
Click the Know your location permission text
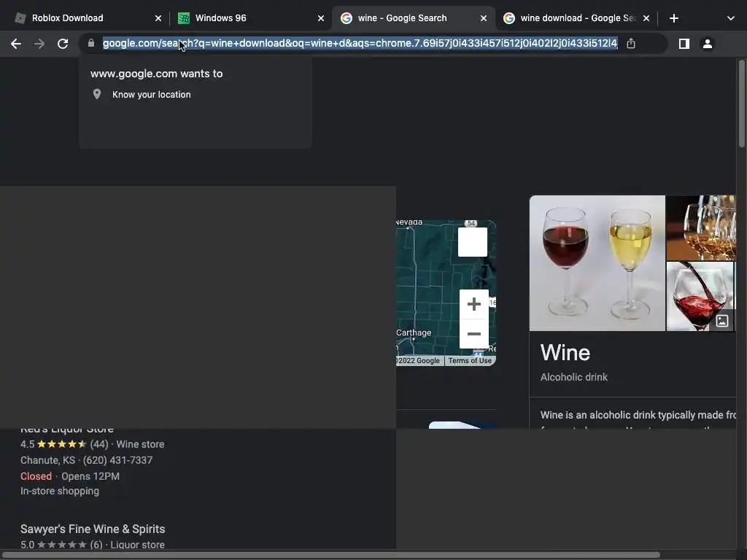click(x=152, y=94)
